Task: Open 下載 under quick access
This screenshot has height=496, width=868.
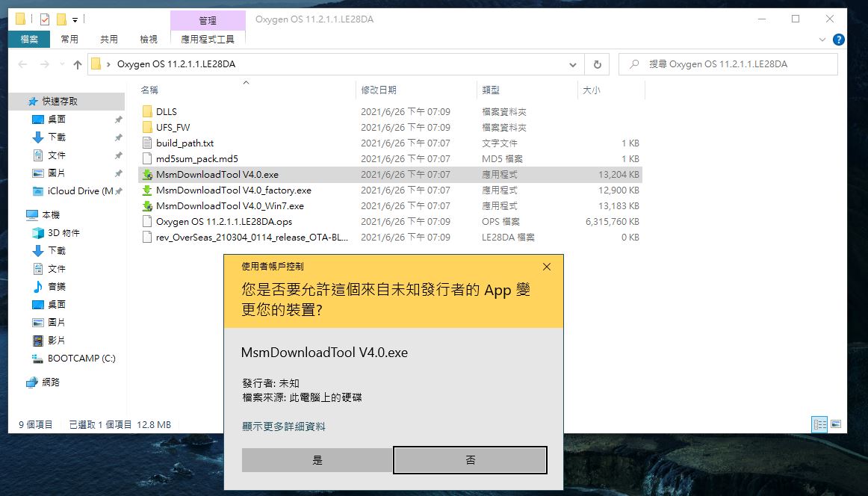Action: pyautogui.click(x=50, y=137)
